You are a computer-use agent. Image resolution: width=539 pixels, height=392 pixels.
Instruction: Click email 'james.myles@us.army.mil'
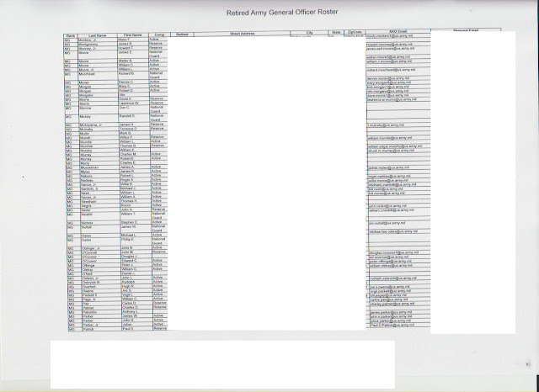pyautogui.click(x=388, y=168)
